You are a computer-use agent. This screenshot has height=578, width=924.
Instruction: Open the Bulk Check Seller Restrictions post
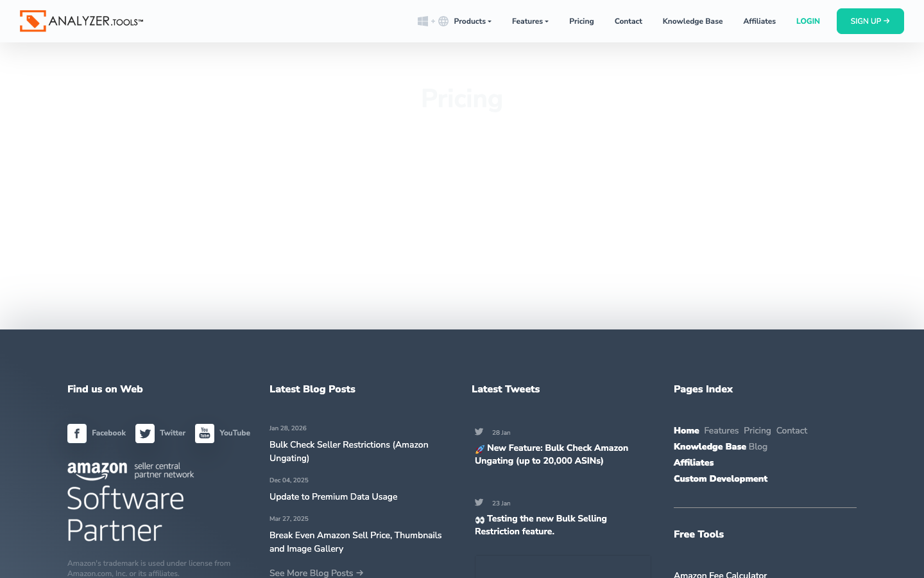pos(348,451)
